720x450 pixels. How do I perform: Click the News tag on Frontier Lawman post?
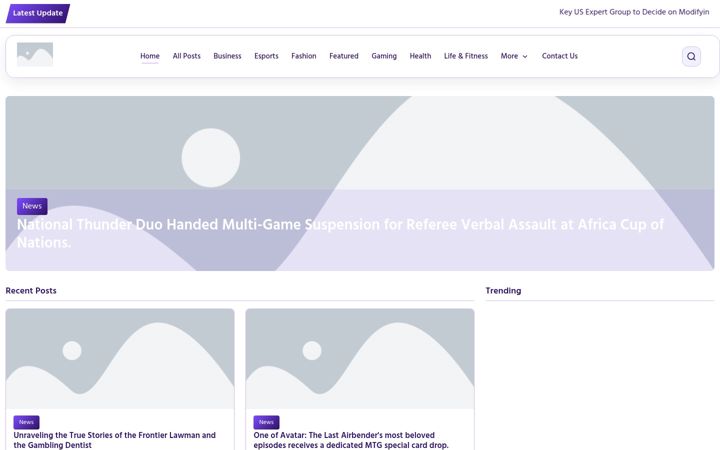26,422
